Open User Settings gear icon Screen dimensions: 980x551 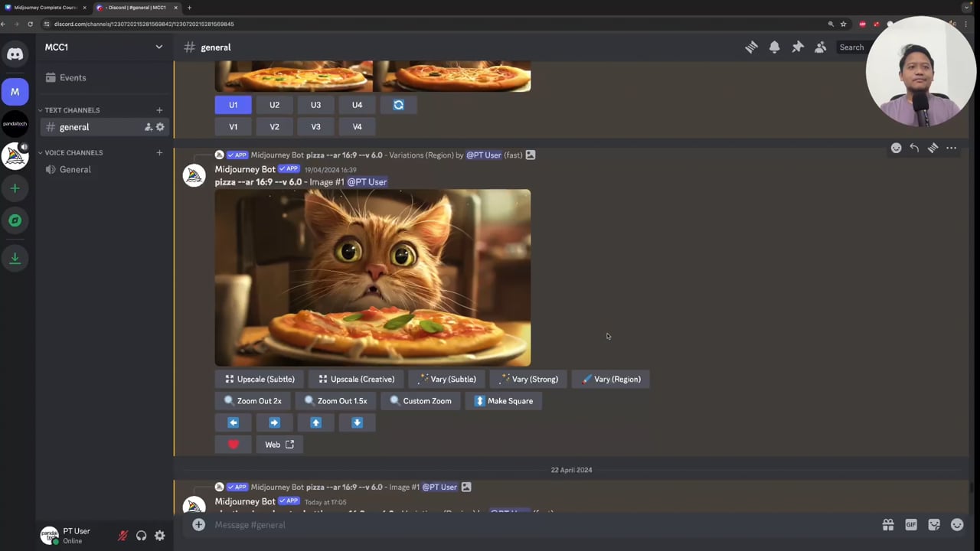pos(159,536)
